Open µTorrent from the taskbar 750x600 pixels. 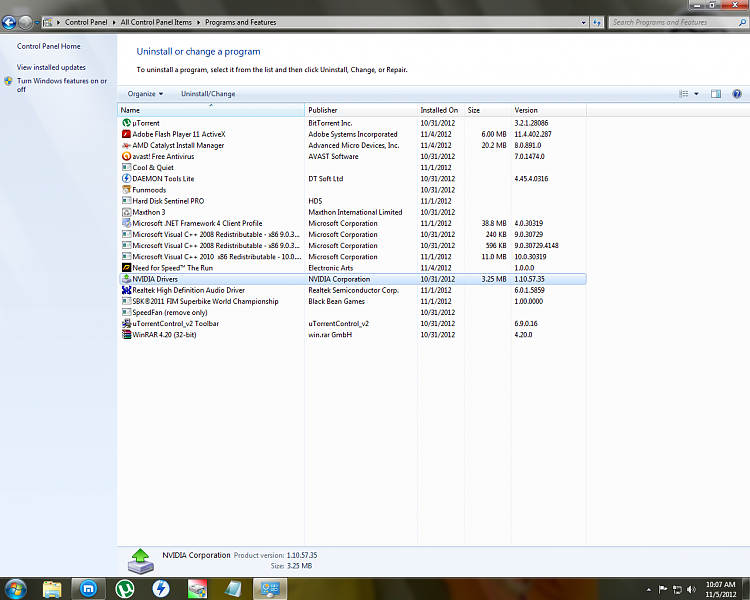coord(125,589)
